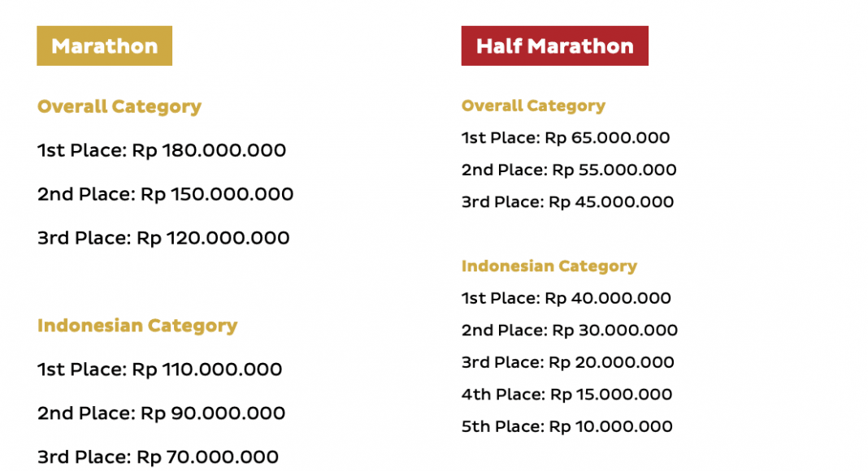Click the Rp 30.000.000 second place line
This screenshot has width=868, height=471.
(x=569, y=331)
